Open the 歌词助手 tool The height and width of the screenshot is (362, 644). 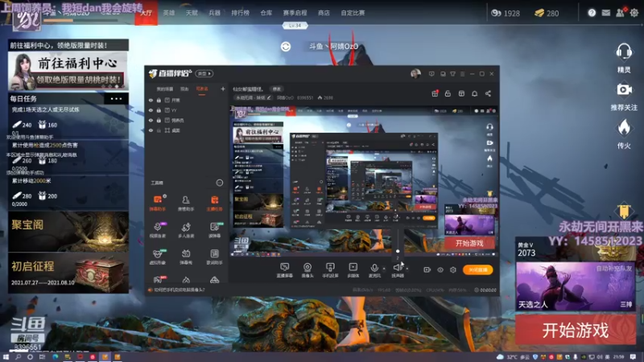tap(214, 257)
